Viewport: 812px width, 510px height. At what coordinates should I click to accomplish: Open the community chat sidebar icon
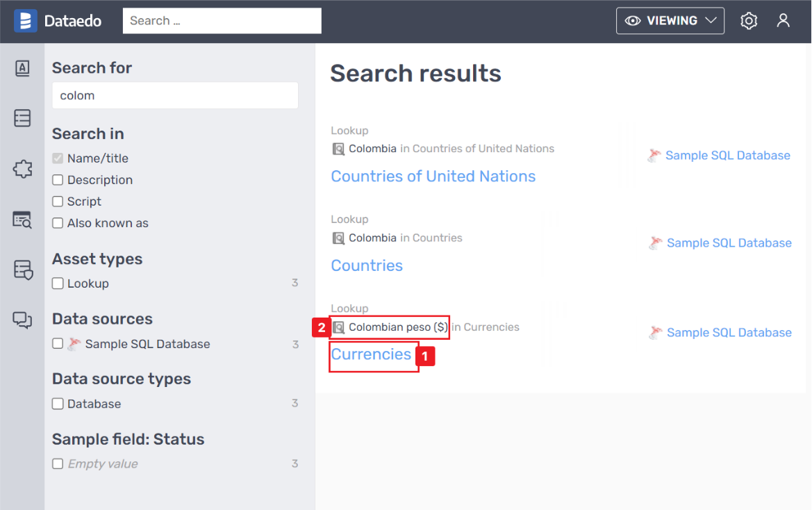pyautogui.click(x=22, y=320)
